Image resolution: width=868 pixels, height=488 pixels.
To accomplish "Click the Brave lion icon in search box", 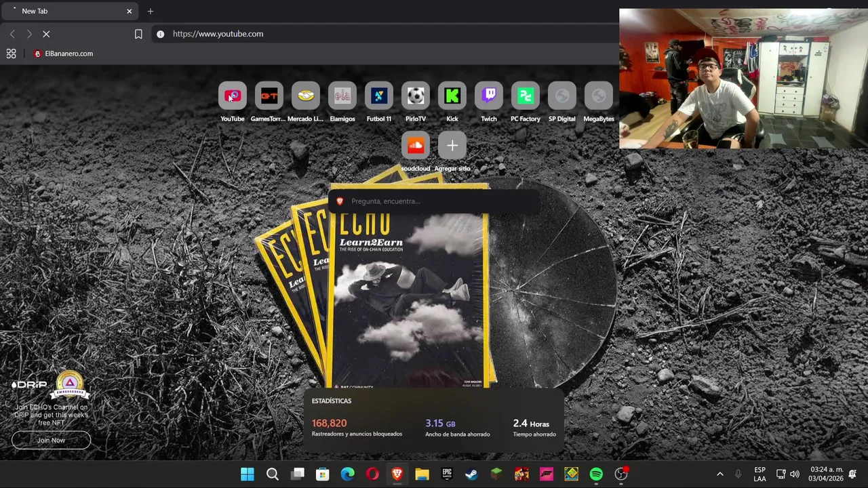I will coord(340,201).
